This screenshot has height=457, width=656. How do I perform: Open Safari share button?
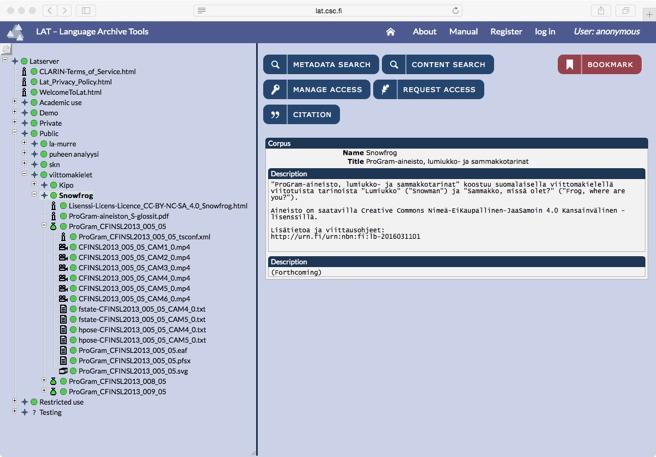601,10
